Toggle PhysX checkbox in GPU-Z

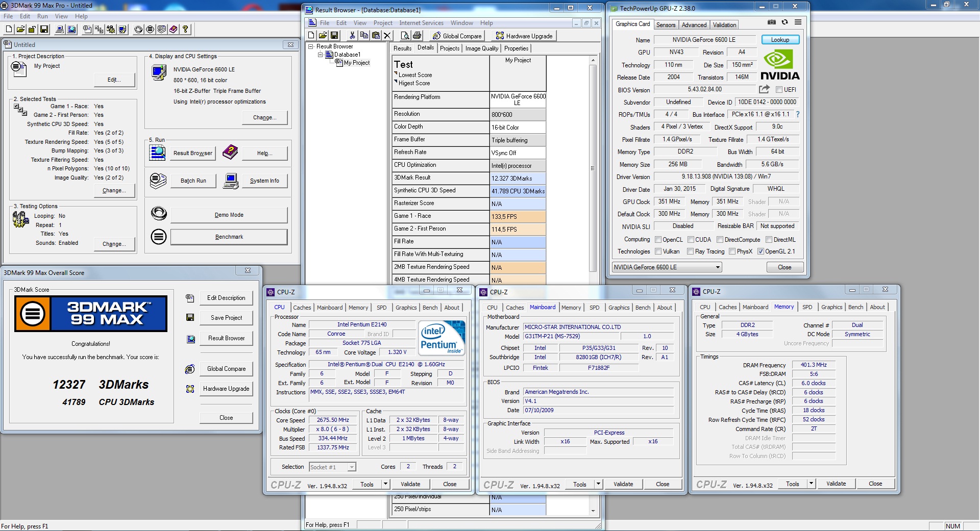coord(732,251)
